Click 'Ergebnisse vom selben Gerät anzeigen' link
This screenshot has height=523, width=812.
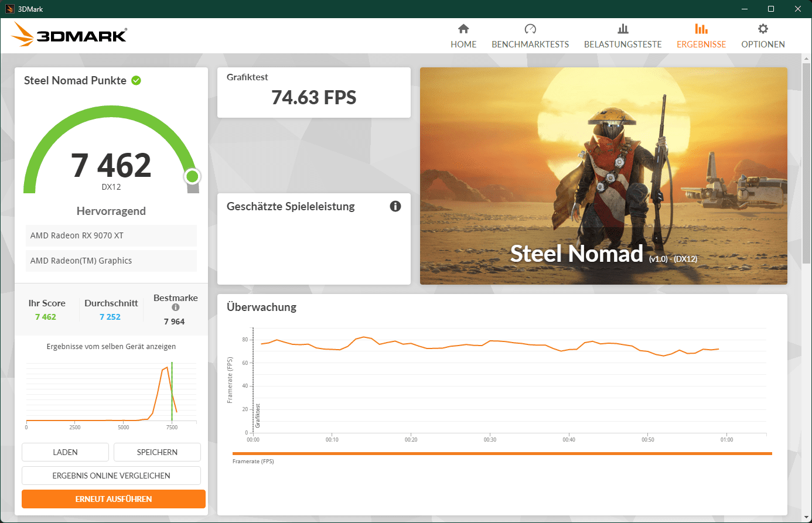coord(111,347)
